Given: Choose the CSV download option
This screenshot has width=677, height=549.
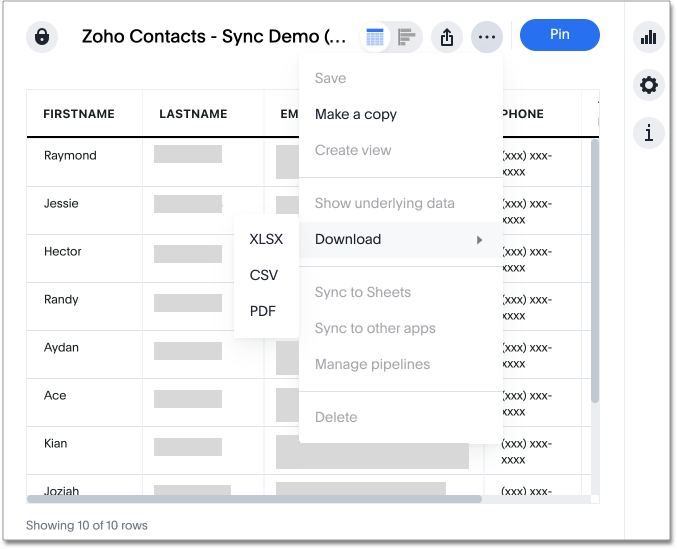Looking at the screenshot, I should [x=264, y=275].
